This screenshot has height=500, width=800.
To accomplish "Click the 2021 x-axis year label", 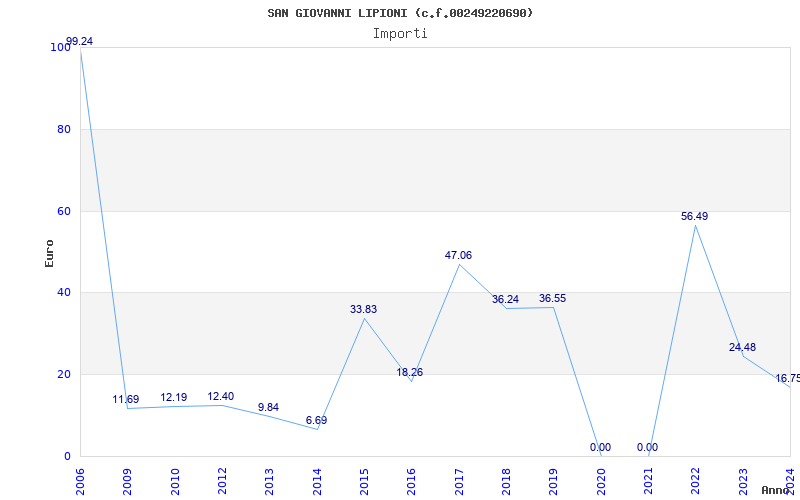I will (x=648, y=482).
